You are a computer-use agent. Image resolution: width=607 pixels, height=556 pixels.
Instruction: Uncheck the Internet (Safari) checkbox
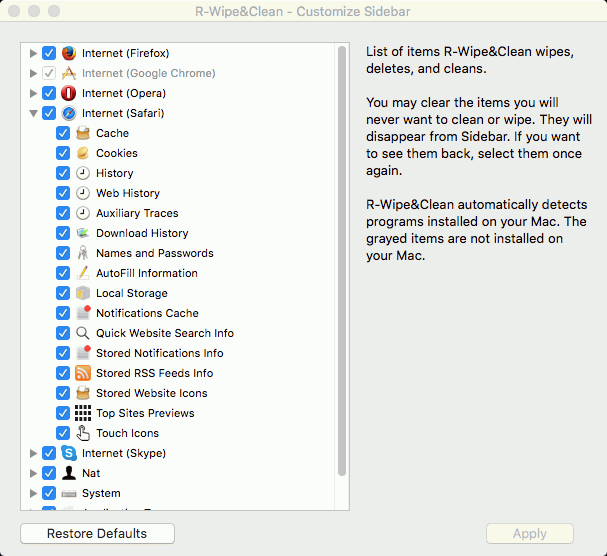49,113
